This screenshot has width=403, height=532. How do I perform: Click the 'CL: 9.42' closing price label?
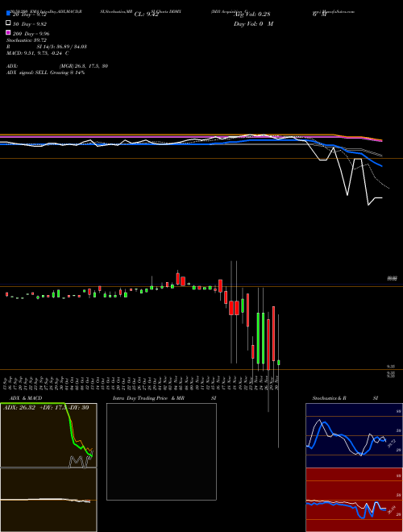(146, 15)
